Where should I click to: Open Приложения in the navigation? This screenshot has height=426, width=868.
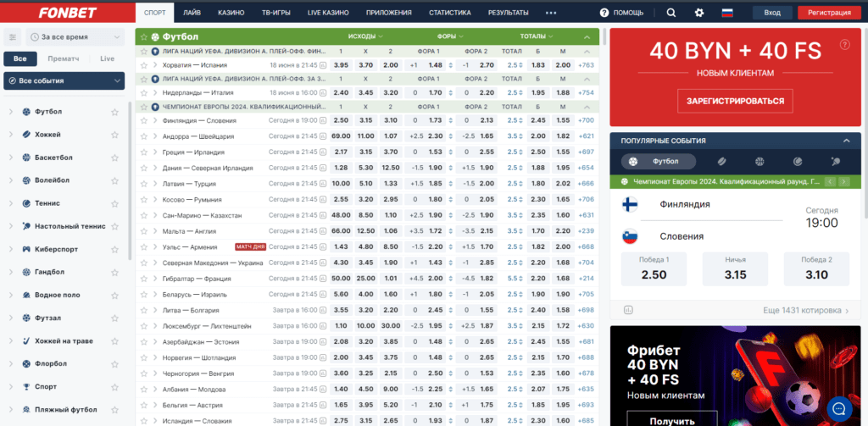point(388,13)
